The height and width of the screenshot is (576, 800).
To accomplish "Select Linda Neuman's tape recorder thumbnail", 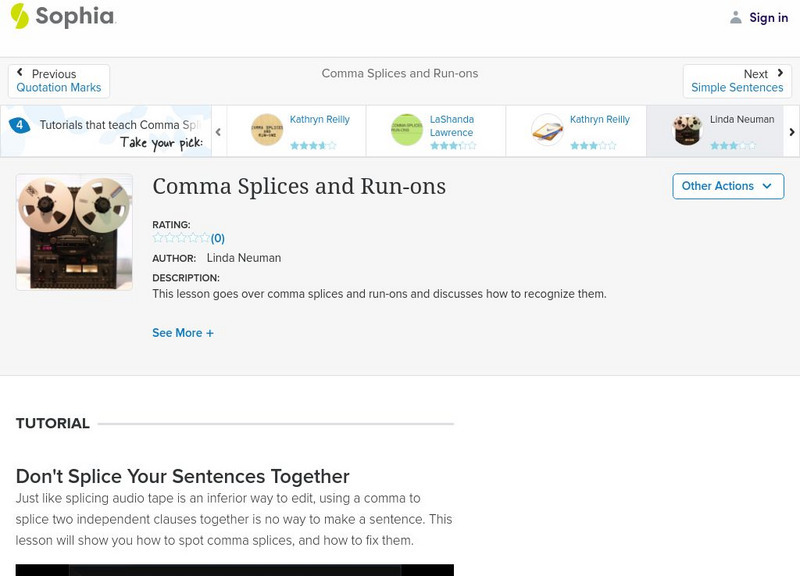I will click(687, 130).
